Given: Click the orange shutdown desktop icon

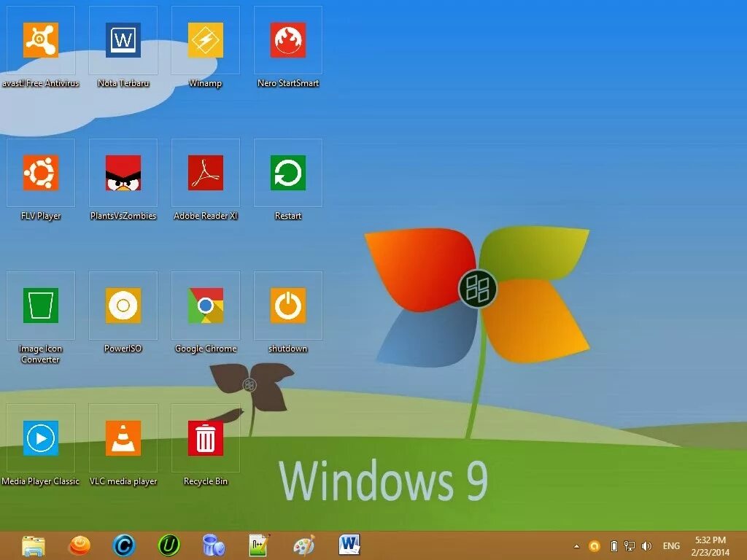Looking at the screenshot, I should click(x=288, y=306).
